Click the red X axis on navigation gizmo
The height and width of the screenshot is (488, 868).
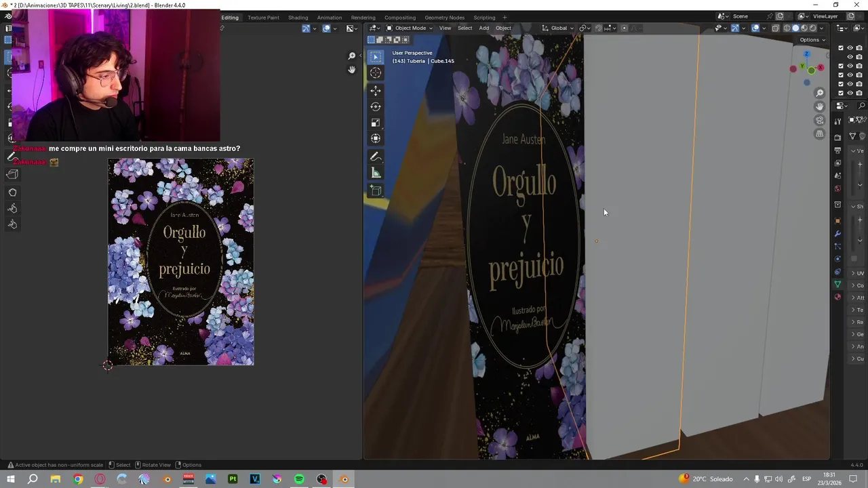point(821,68)
